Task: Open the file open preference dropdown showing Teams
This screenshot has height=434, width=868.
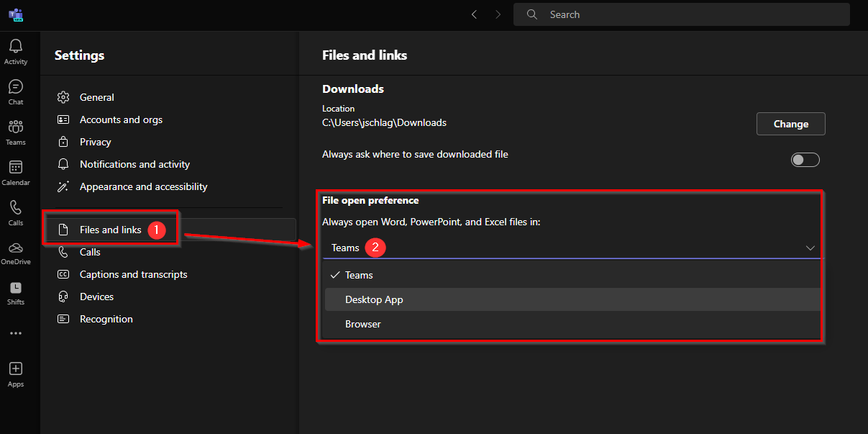Action: tap(571, 248)
